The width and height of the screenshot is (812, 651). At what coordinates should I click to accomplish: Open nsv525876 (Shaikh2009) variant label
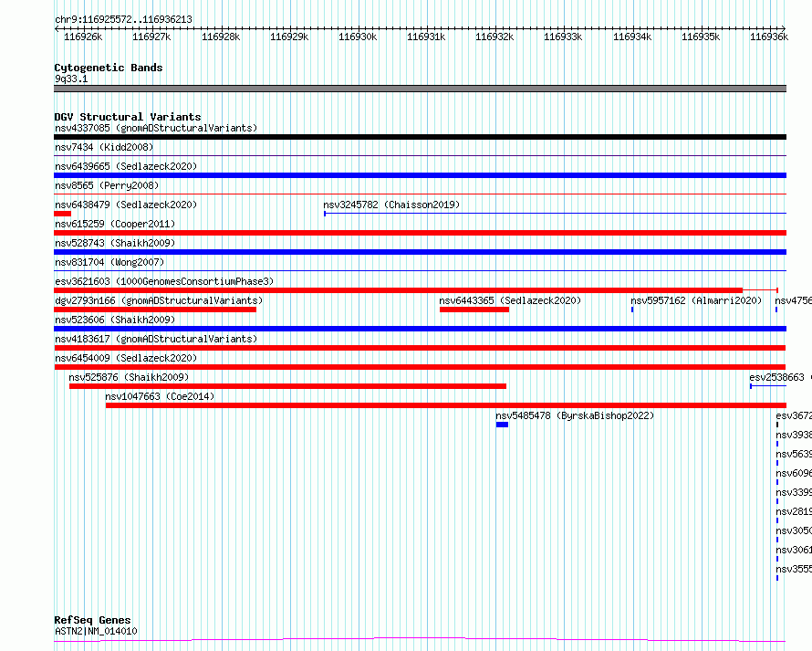tap(129, 377)
